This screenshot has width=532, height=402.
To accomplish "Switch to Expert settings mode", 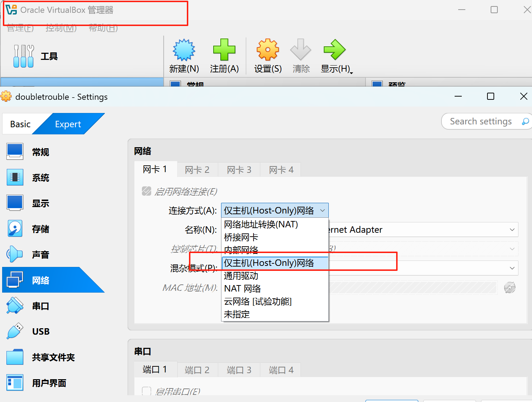I will (68, 124).
